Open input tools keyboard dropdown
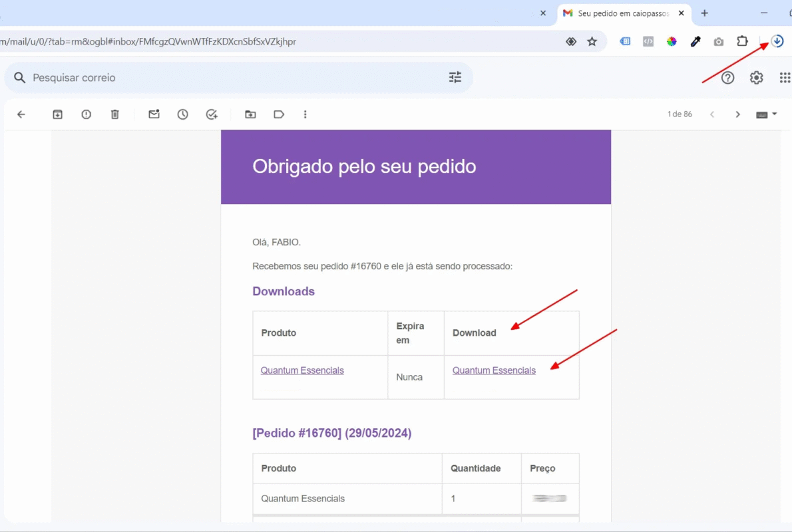Image resolution: width=792 pixels, height=532 pixels. pyautogui.click(x=766, y=114)
